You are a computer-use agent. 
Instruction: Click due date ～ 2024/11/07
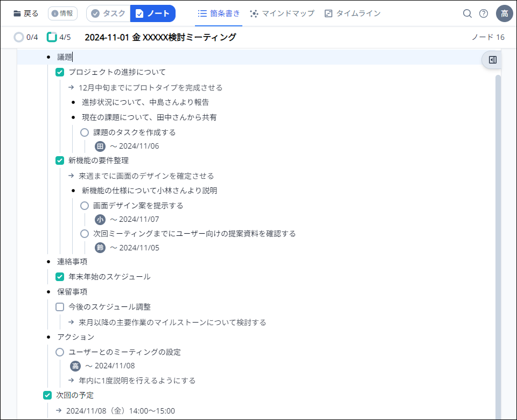pos(135,219)
